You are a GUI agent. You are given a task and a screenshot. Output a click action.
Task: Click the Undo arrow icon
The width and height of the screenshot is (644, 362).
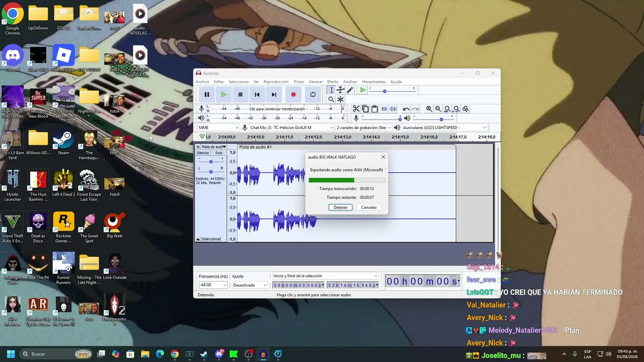coord(406,109)
